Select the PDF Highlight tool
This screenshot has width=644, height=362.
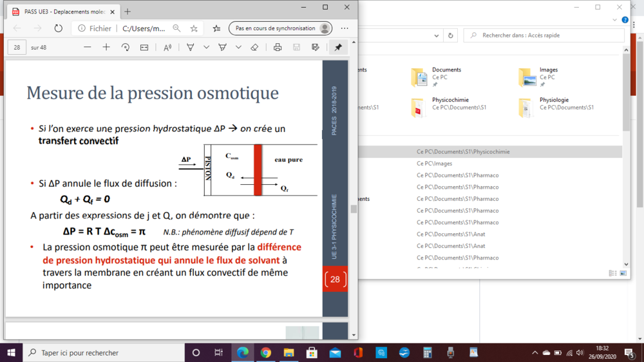222,48
